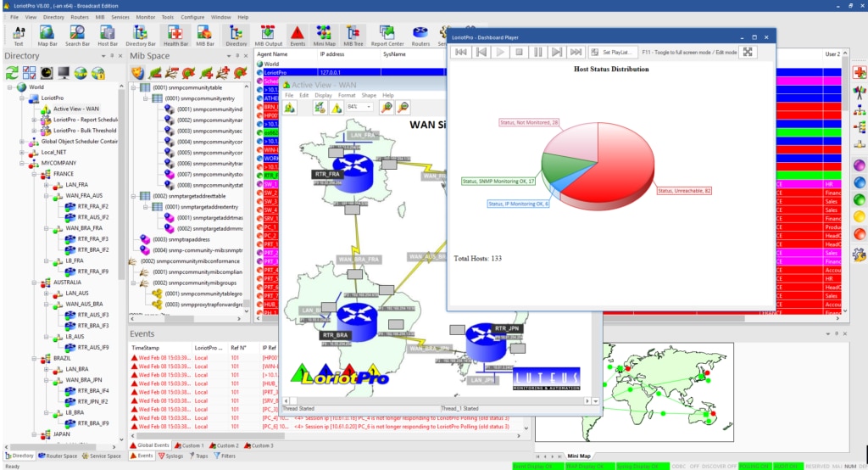
Task: Switch to the Syslogs tab
Action: pyautogui.click(x=170, y=456)
